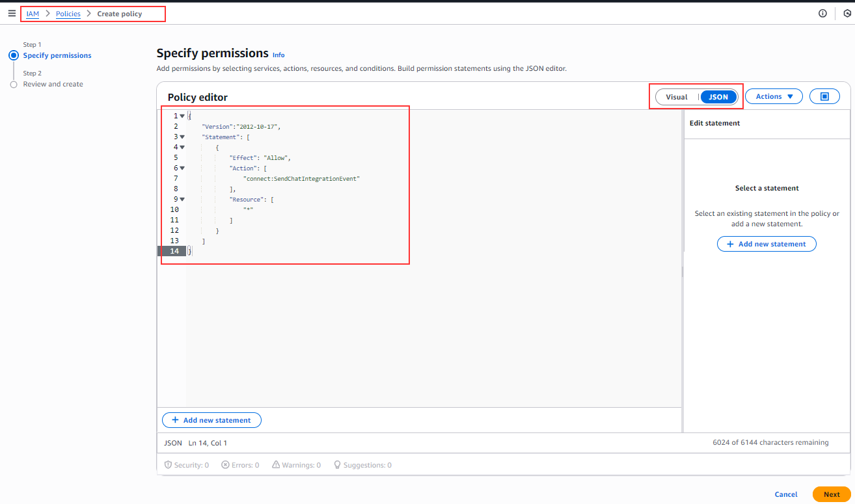Click the Errors icon in status bar
The height and width of the screenshot is (504, 855).
point(225,465)
